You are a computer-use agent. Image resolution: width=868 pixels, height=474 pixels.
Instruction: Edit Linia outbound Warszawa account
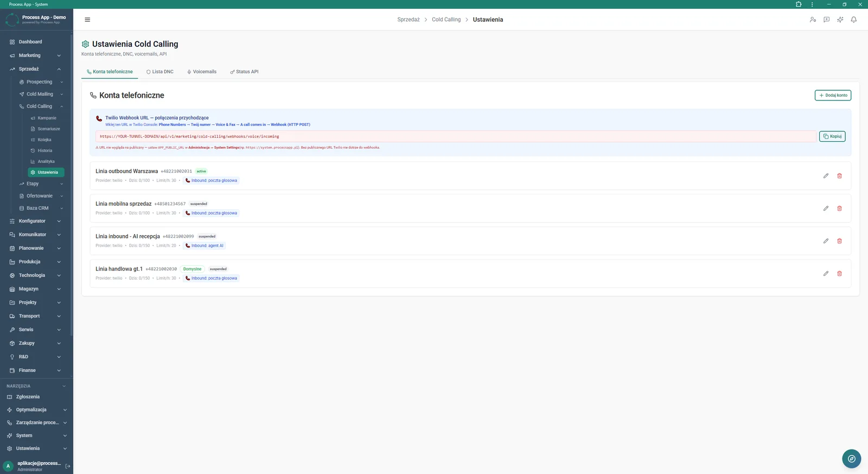826,176
